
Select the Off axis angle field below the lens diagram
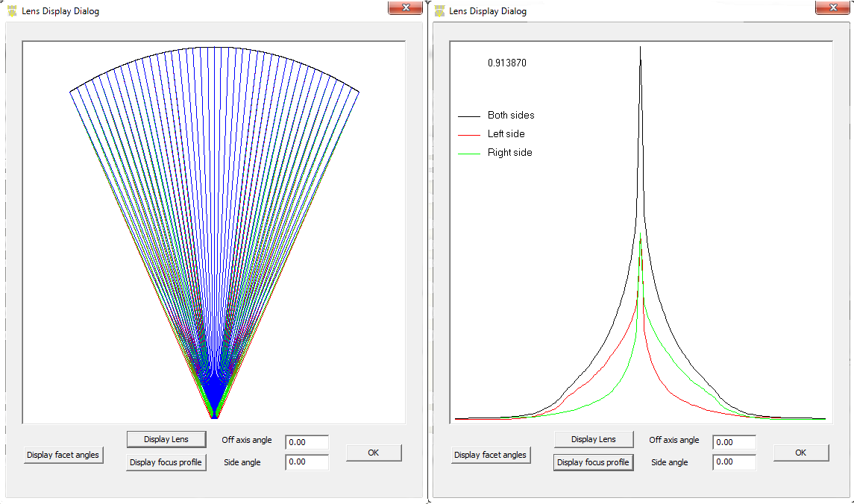coord(307,442)
